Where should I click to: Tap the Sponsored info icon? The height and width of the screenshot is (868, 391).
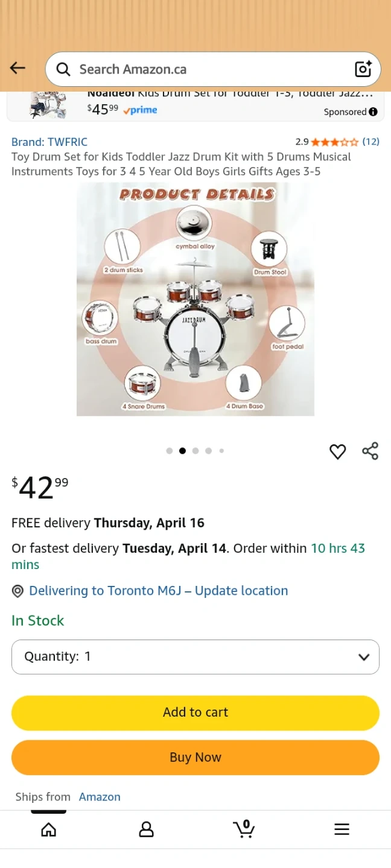(x=373, y=112)
